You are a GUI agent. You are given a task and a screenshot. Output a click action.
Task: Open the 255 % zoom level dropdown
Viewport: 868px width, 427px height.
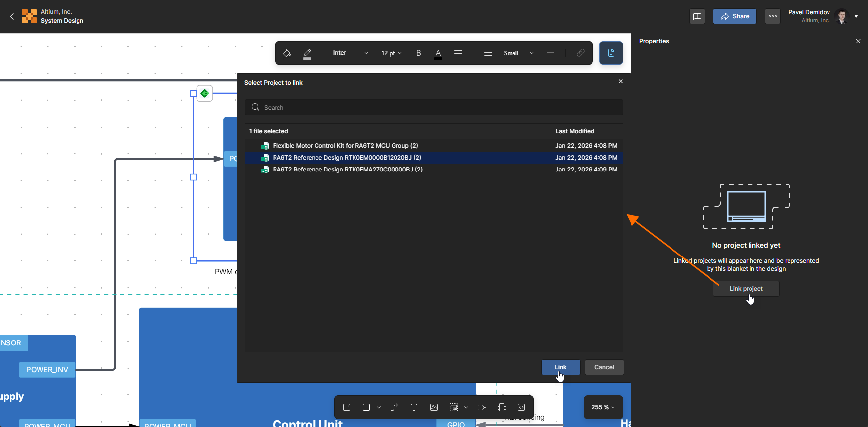pyautogui.click(x=603, y=407)
